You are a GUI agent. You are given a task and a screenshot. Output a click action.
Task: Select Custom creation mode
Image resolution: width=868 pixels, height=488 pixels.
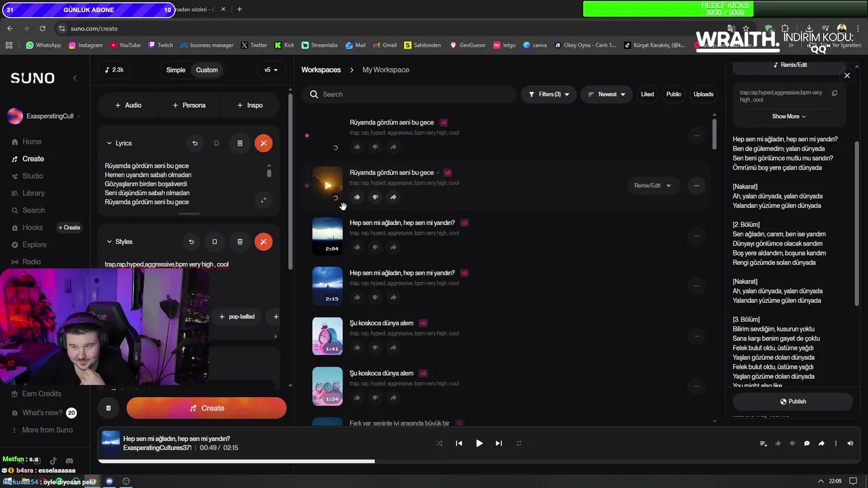click(207, 70)
